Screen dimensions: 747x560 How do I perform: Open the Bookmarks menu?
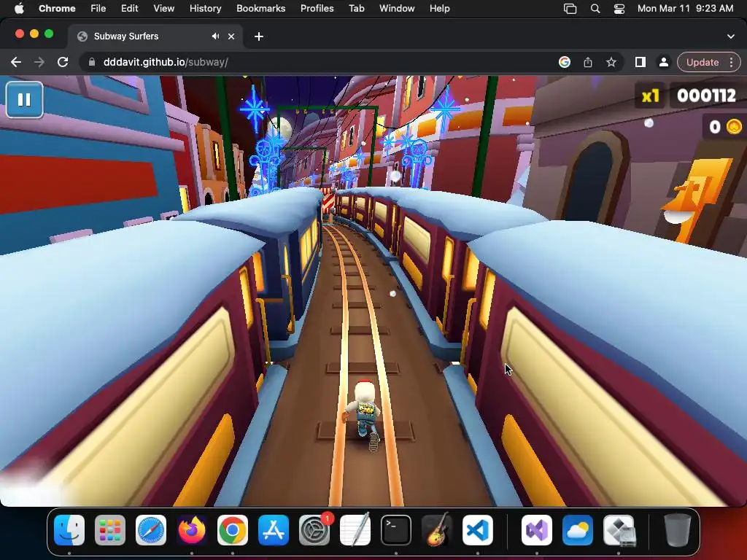[x=260, y=8]
